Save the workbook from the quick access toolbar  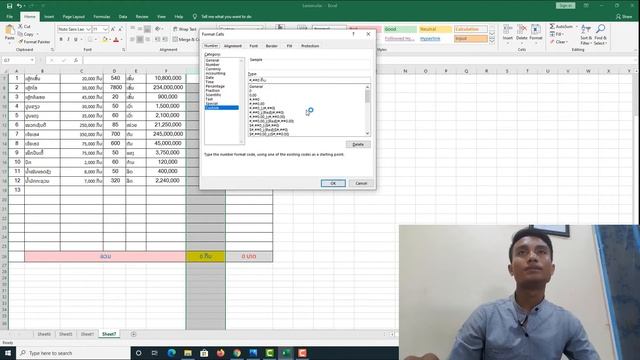9,6
